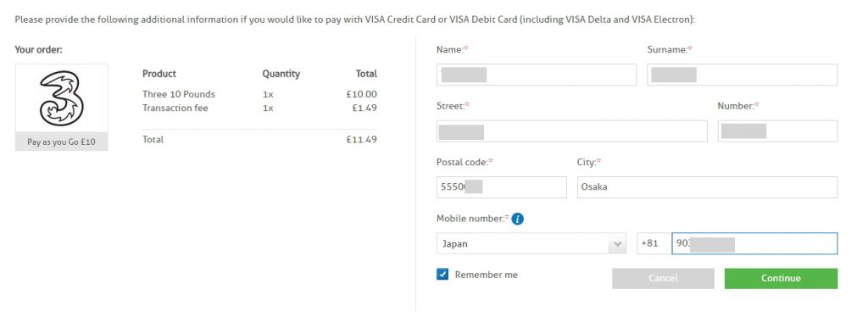868x317 pixels.
Task: Click the Transaction fee row
Action: click(259, 108)
